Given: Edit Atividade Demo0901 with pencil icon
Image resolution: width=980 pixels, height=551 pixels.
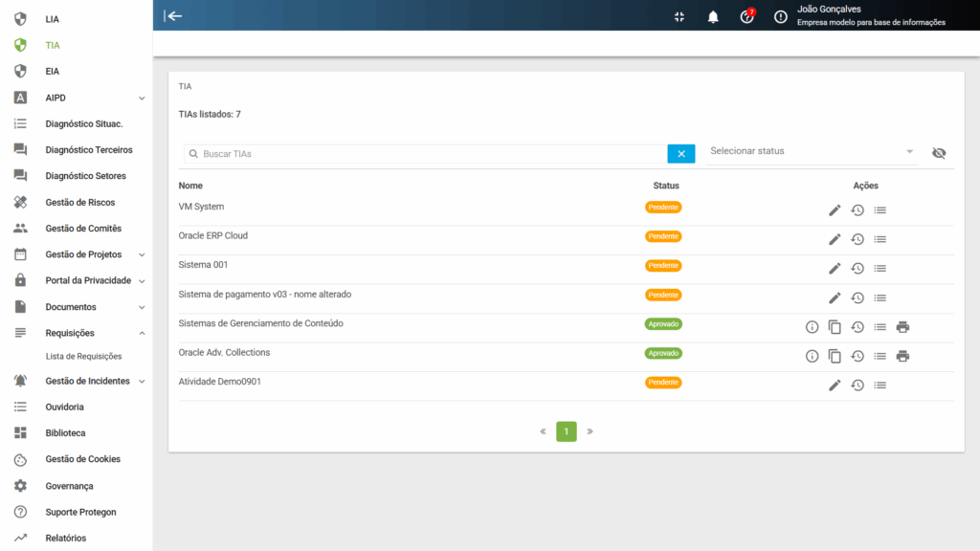Looking at the screenshot, I should [835, 386].
